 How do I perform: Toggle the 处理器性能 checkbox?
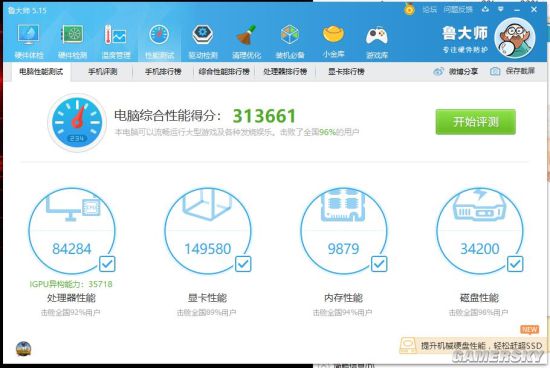107,264
